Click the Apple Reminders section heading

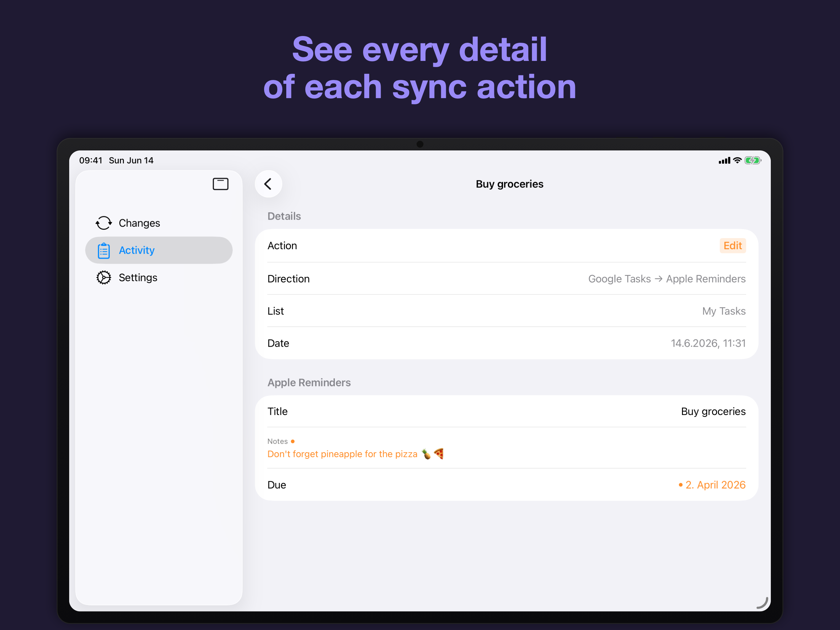click(x=309, y=383)
